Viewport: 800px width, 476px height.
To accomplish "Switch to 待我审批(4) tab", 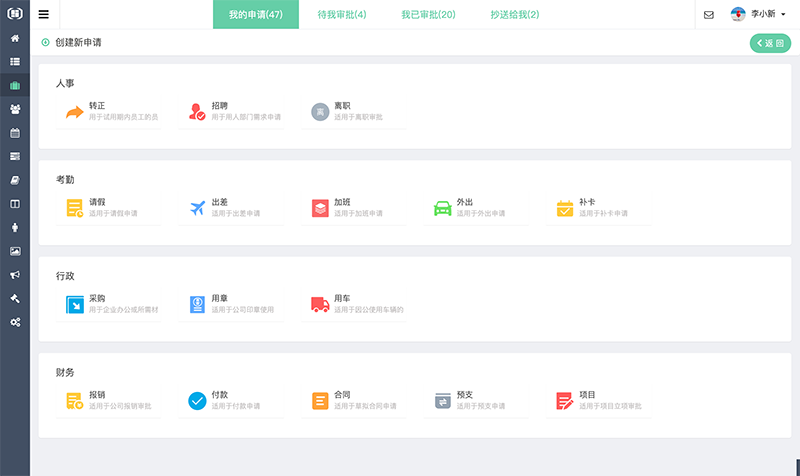I will pyautogui.click(x=342, y=14).
